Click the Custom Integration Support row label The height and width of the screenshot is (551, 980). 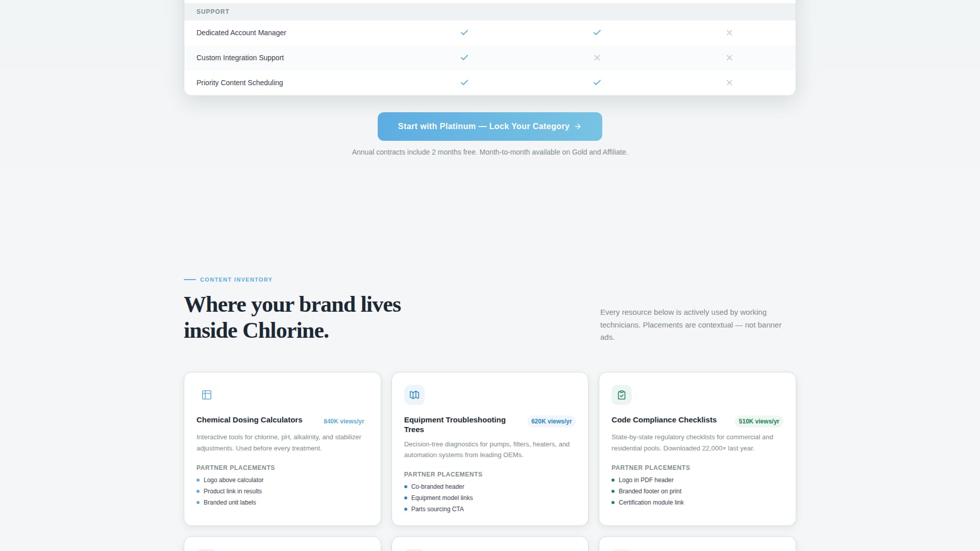pyautogui.click(x=240, y=58)
